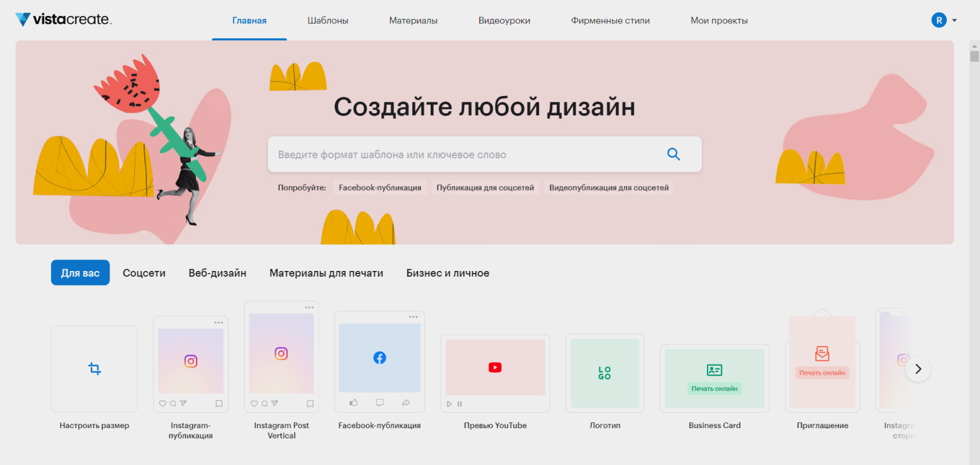980x465 pixels.
Task: Click the Логотип label
Action: tap(605, 426)
